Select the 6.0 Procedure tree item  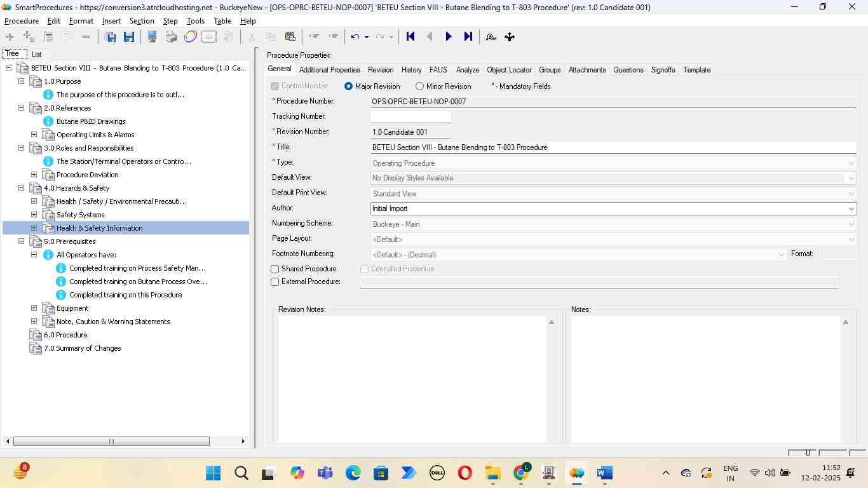(x=65, y=335)
